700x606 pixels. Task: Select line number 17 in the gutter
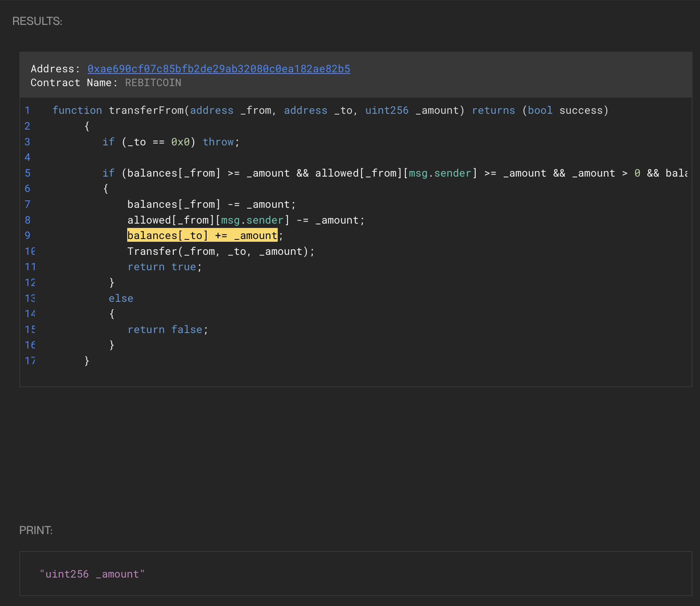[x=30, y=361]
